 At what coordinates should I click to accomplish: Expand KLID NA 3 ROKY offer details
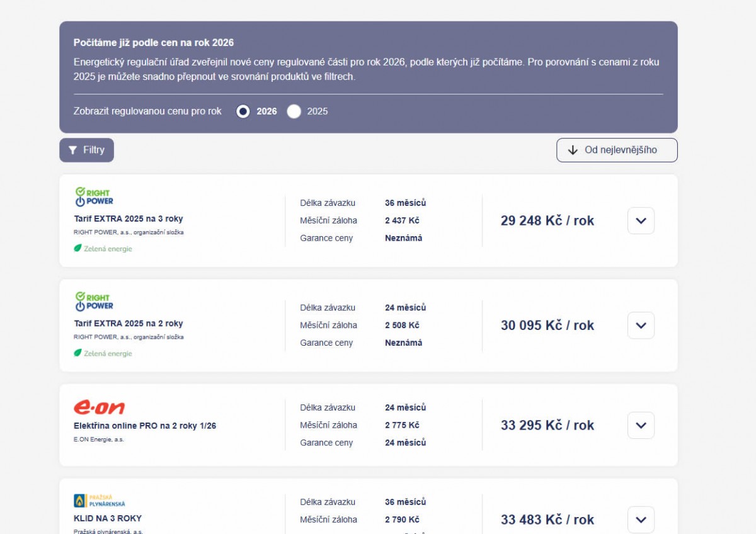tap(641, 520)
